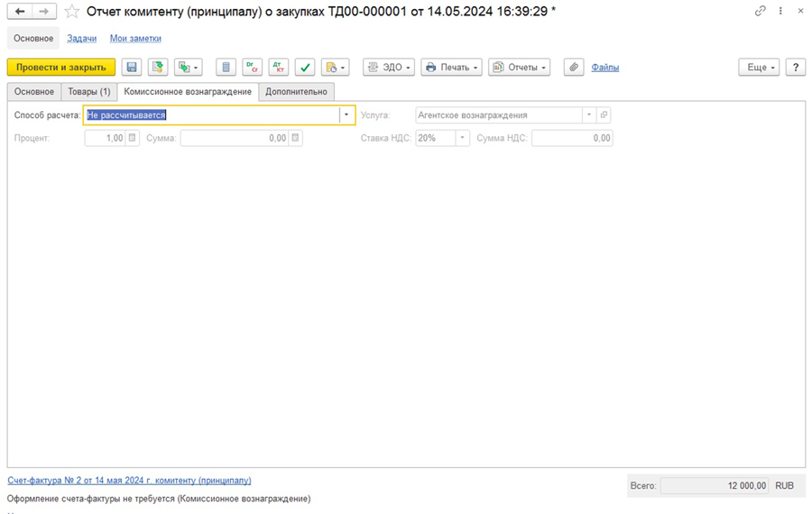Add document to favorites star
The width and height of the screenshot is (812, 514).
coord(71,12)
